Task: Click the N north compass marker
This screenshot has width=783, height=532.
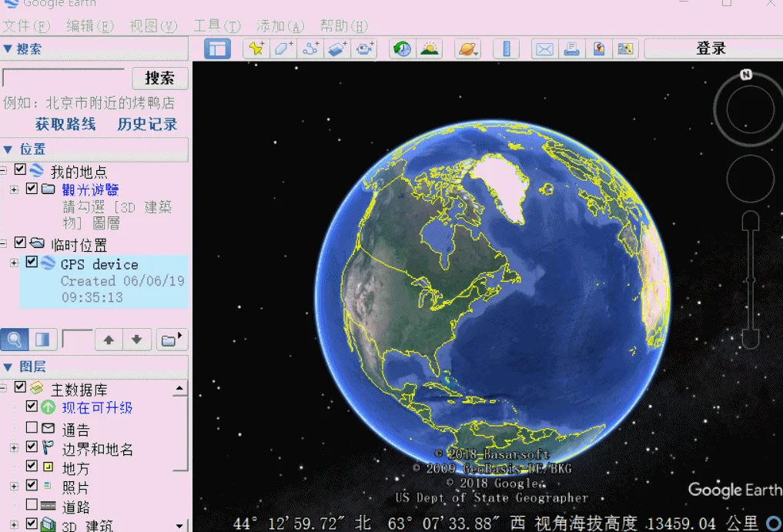Action: click(x=746, y=75)
